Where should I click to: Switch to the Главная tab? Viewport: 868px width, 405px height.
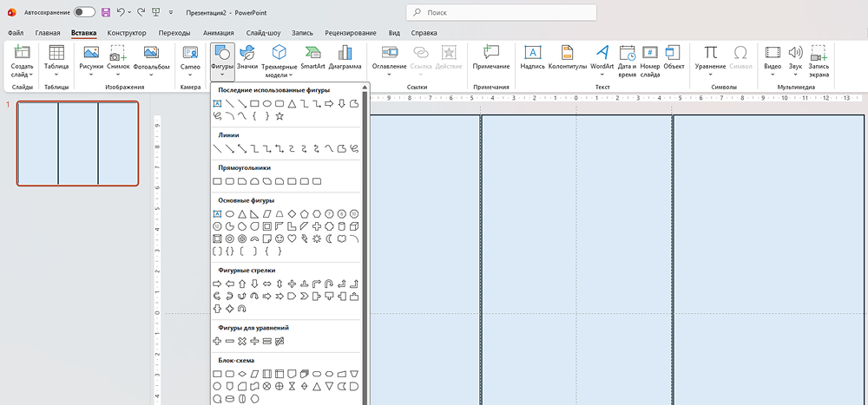point(48,33)
